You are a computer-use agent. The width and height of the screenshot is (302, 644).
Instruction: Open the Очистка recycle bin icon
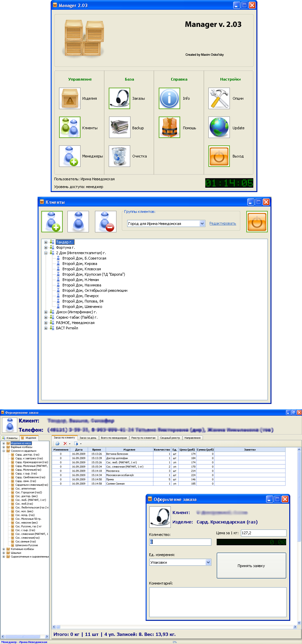pos(119,156)
